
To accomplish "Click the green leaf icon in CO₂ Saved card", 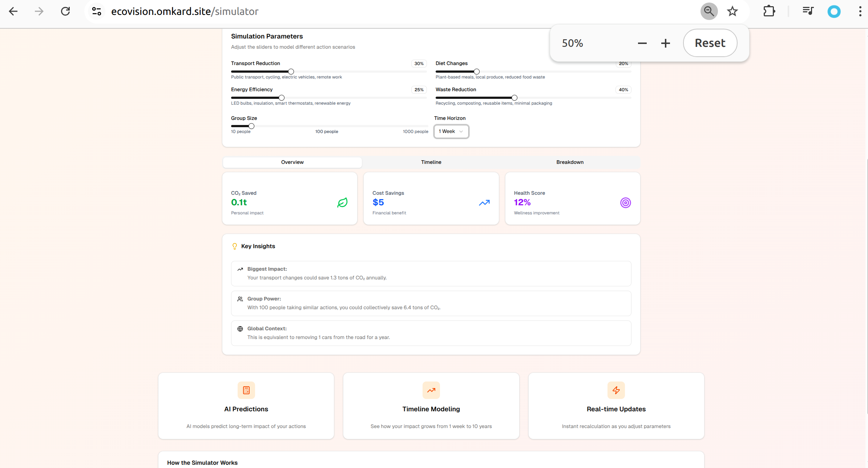I will 342,203.
